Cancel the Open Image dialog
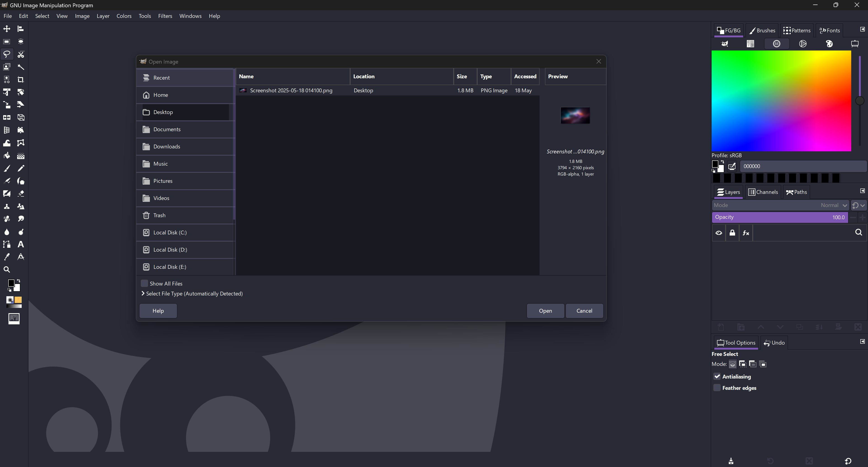The height and width of the screenshot is (467, 868). click(584, 311)
